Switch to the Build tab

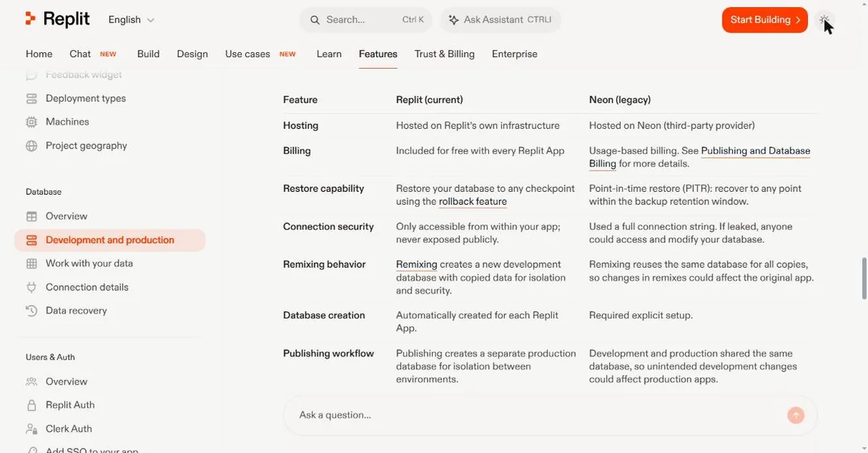tap(148, 54)
